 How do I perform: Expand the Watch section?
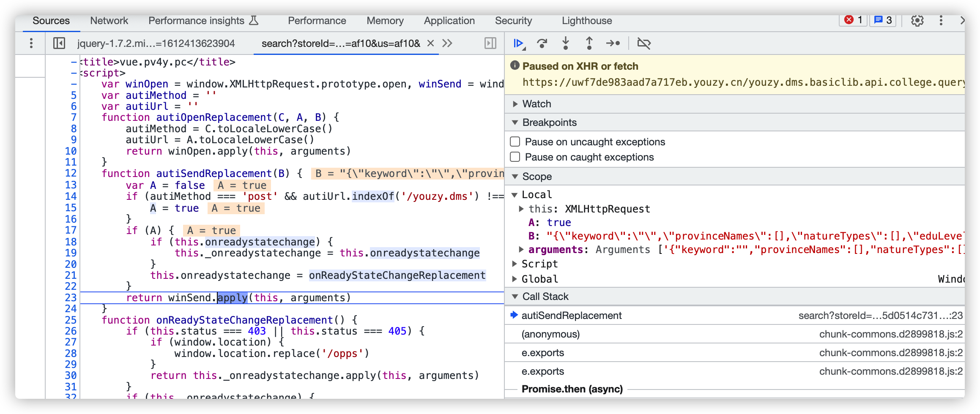(x=515, y=104)
